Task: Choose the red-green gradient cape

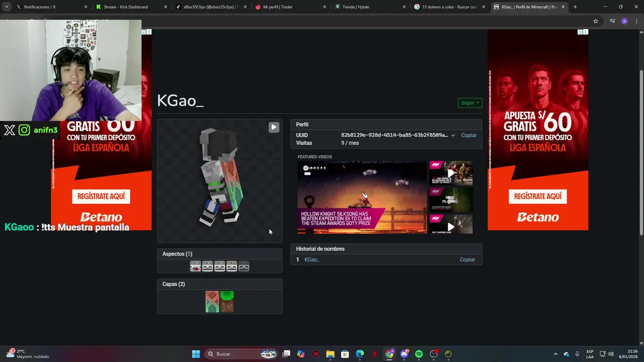Action: [212, 302]
